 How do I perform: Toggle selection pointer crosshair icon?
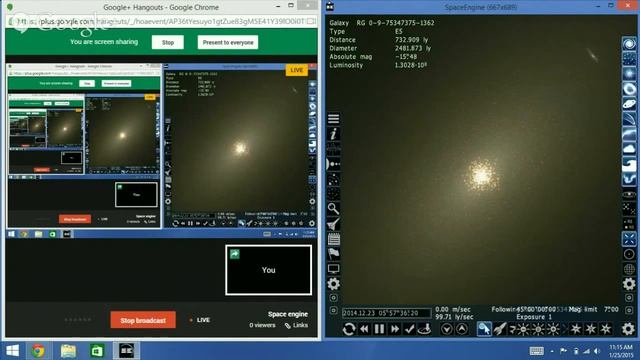tap(629, 239)
